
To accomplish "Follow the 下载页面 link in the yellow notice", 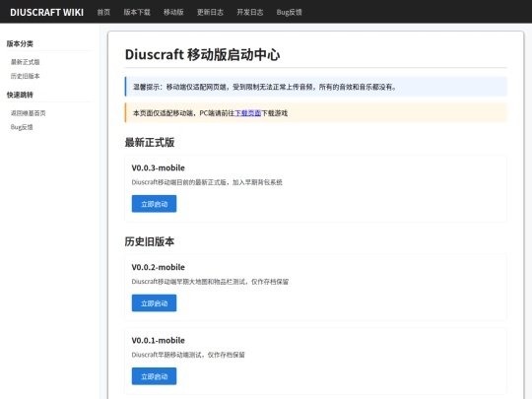I will [247, 113].
